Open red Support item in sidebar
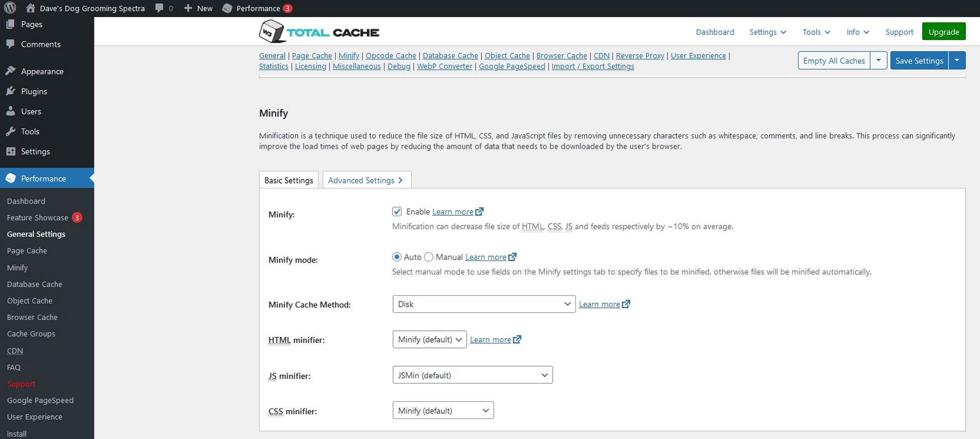This screenshot has height=439, width=980. tap(21, 384)
